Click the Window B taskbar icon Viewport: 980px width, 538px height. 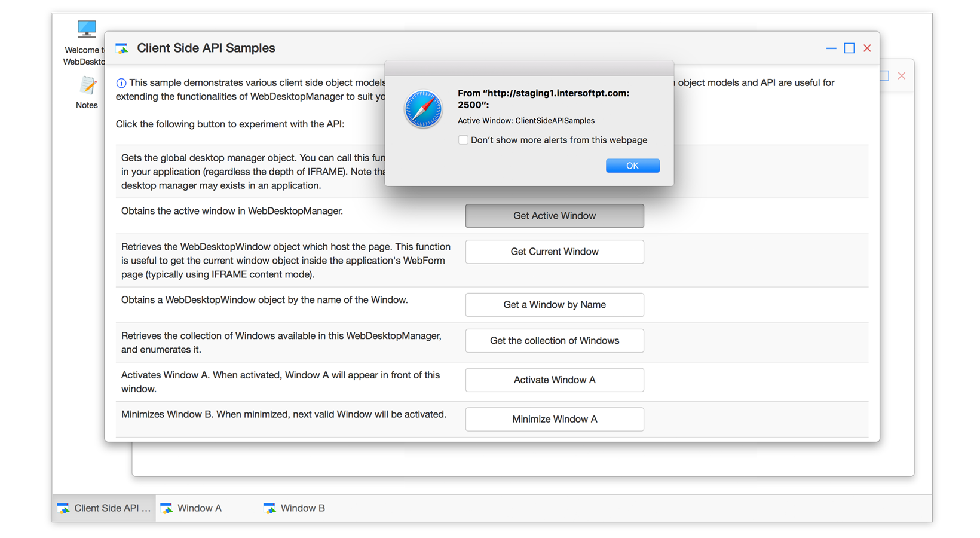coord(269,508)
